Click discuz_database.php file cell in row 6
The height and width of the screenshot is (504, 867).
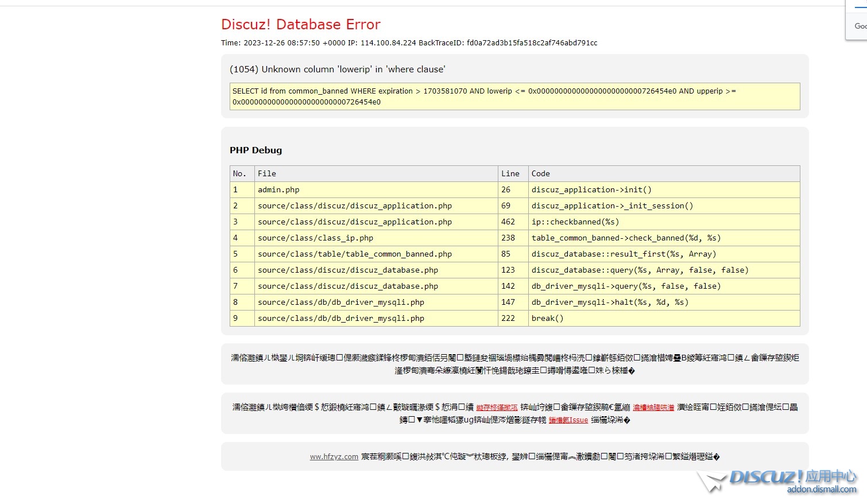(x=376, y=270)
